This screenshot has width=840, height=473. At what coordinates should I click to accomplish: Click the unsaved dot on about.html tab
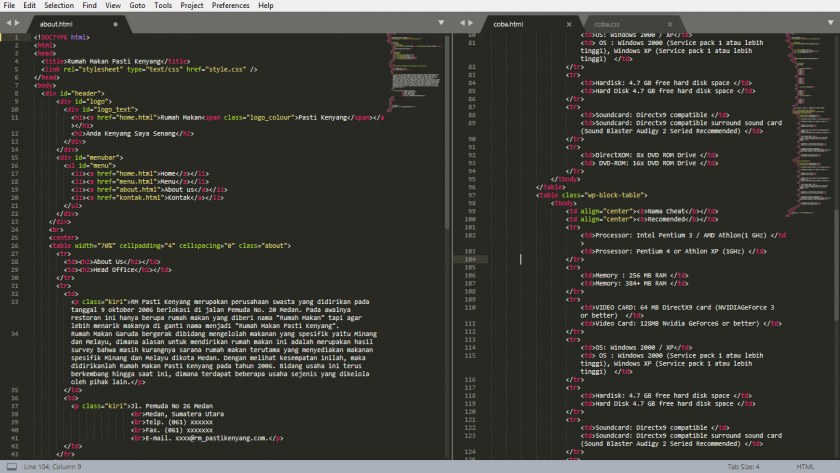[115, 23]
